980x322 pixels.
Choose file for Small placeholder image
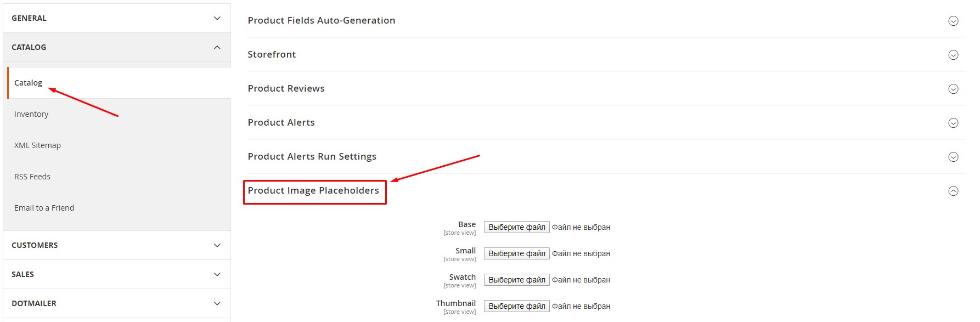tap(516, 253)
